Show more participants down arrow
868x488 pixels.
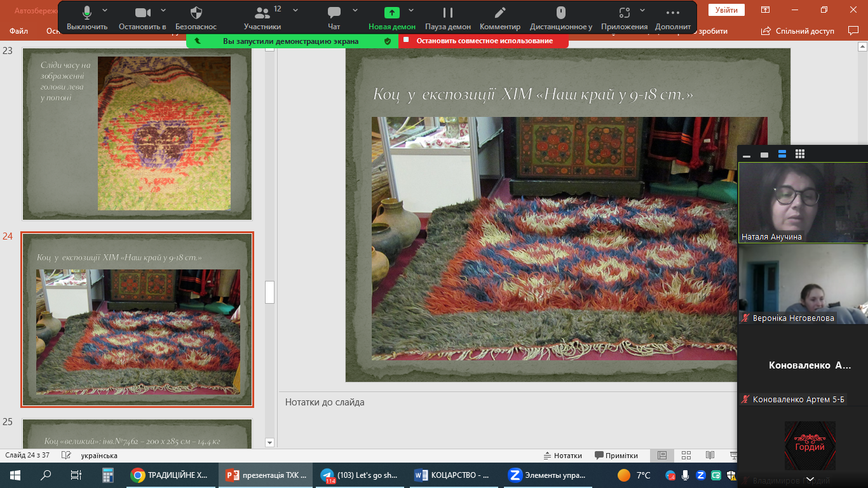point(810,479)
